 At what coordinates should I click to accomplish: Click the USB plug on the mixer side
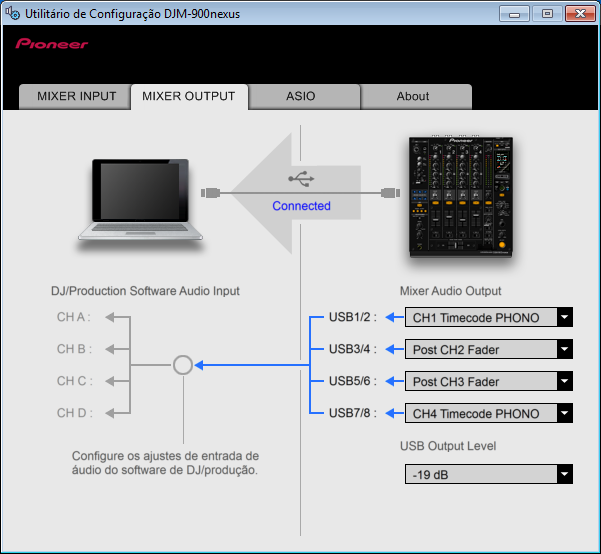pos(391,193)
